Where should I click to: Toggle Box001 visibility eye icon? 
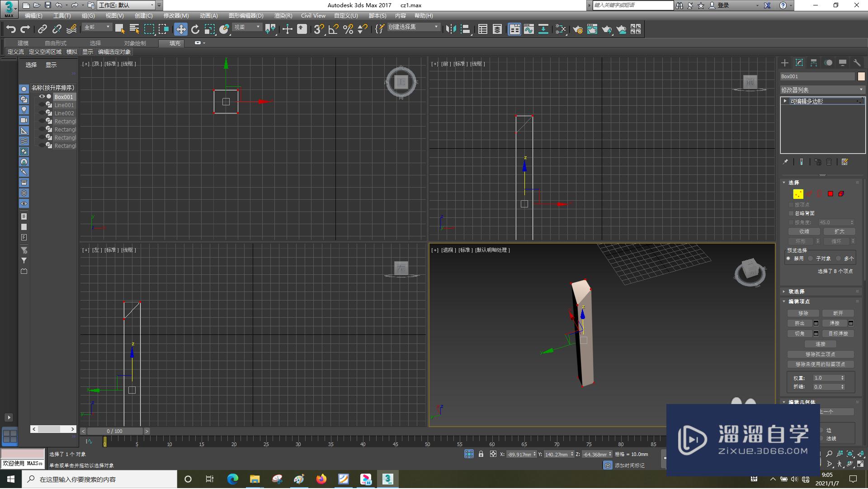click(42, 97)
